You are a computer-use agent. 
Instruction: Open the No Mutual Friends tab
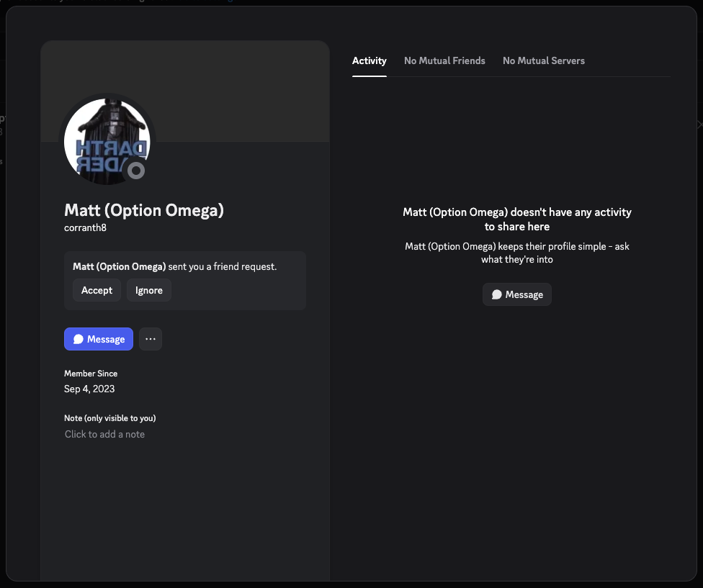tap(444, 60)
